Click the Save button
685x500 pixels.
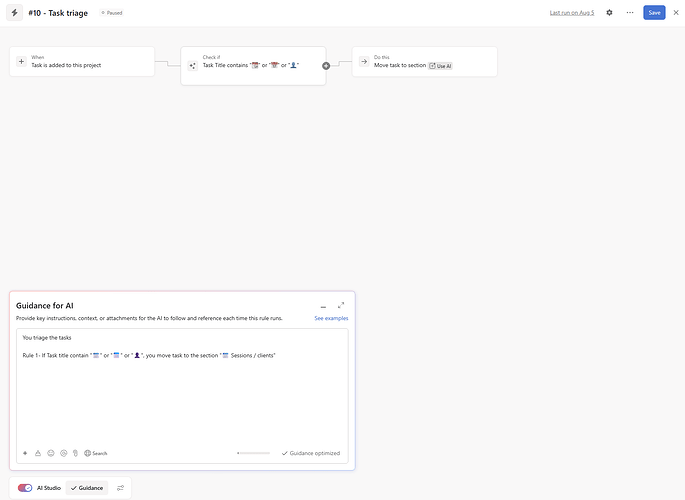(654, 13)
